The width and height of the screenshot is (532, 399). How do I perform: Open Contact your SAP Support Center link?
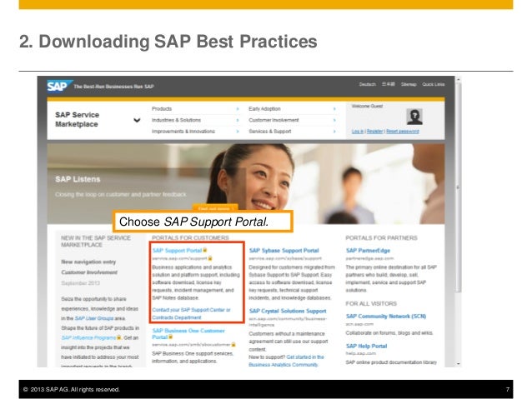click(x=191, y=313)
